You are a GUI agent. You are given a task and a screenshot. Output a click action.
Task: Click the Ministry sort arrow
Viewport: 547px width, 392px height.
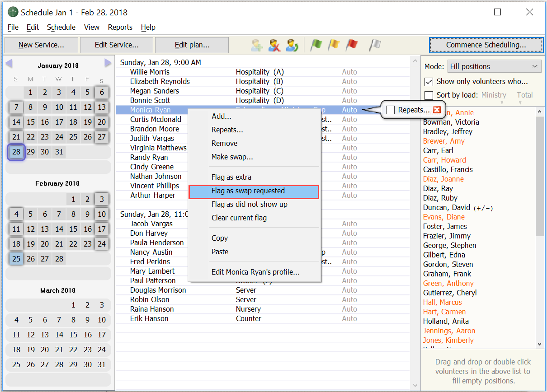pyautogui.click(x=501, y=103)
